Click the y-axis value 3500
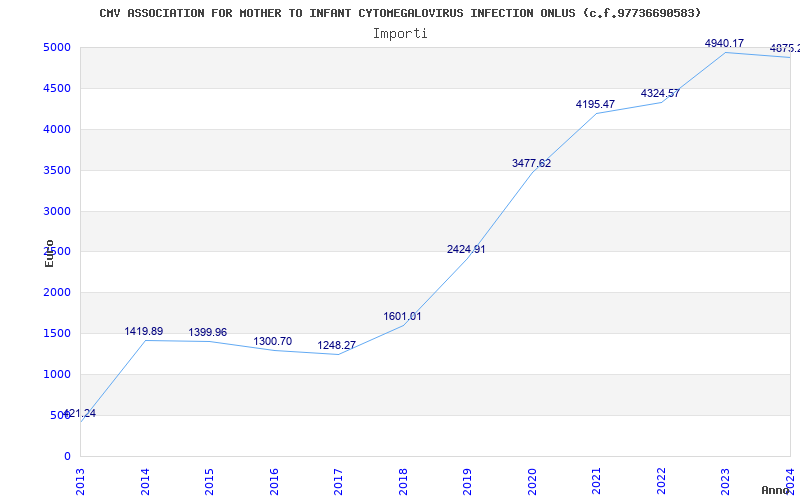 click(57, 170)
